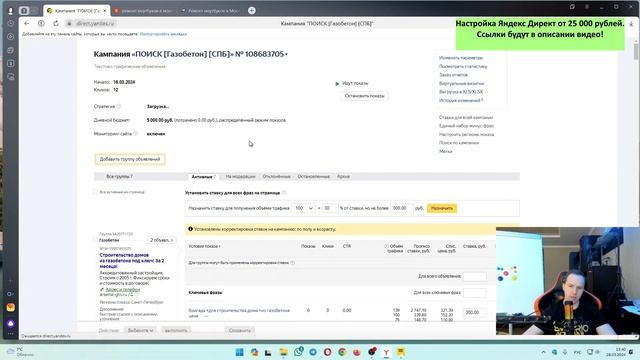
Task: Open Windows Start menu
Action: coord(240,352)
